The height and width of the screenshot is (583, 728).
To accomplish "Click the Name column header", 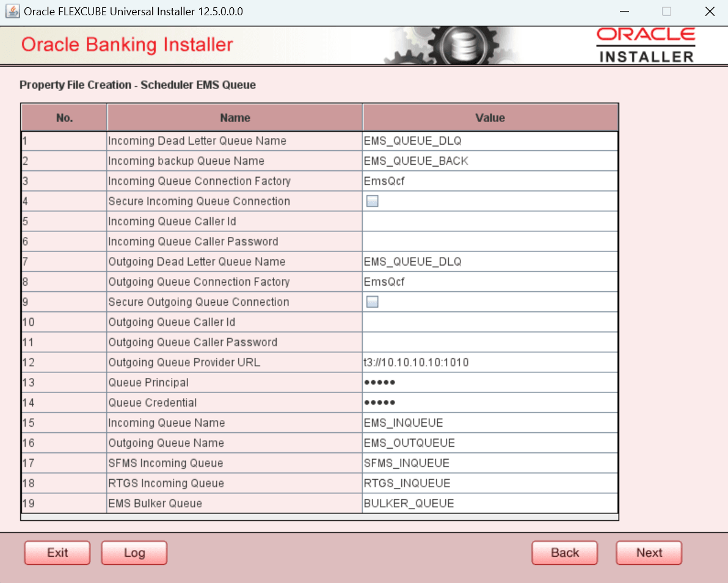I will click(235, 118).
